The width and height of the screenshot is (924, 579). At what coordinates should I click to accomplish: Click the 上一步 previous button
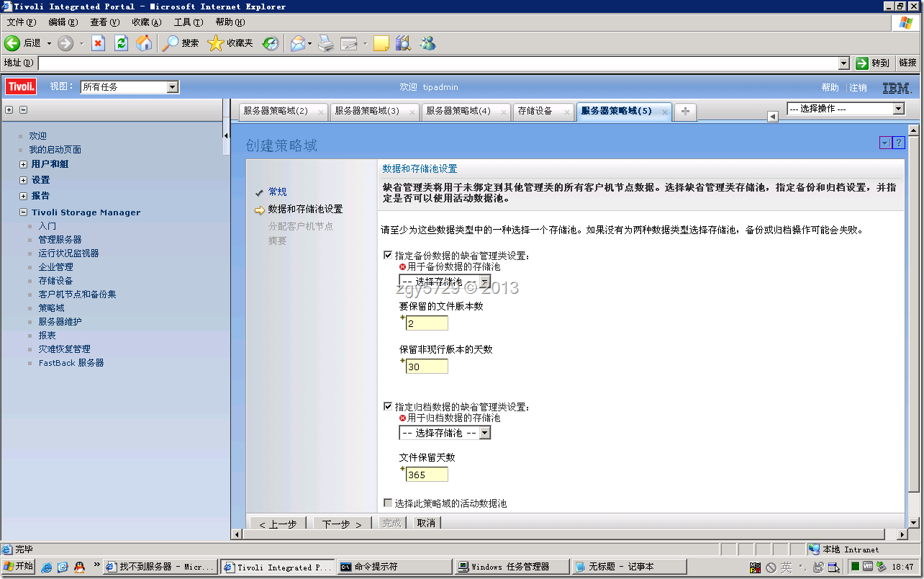click(x=277, y=524)
